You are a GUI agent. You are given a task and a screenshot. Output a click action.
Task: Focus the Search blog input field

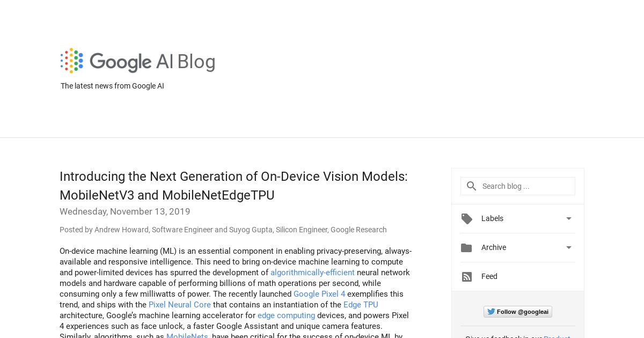tap(518, 186)
